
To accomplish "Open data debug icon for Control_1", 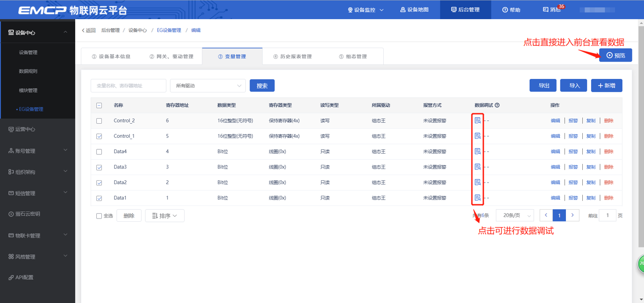I will coord(478,136).
